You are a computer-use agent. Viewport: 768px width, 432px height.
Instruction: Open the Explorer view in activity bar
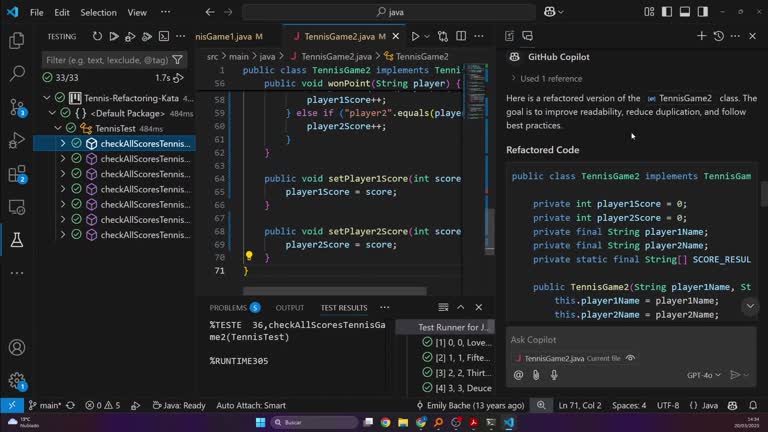click(x=17, y=40)
